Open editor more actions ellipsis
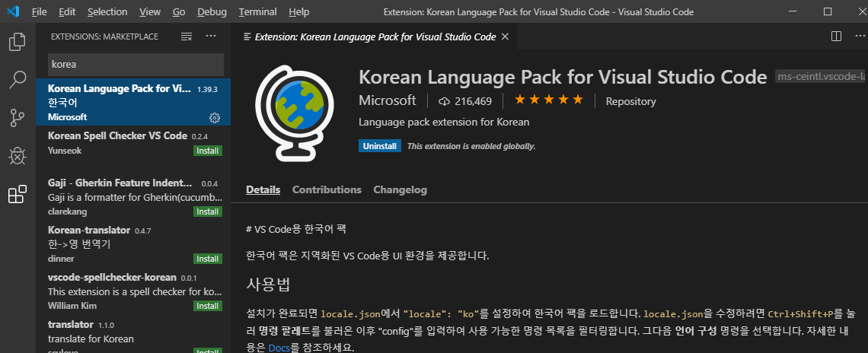The width and height of the screenshot is (868, 353). (859, 37)
